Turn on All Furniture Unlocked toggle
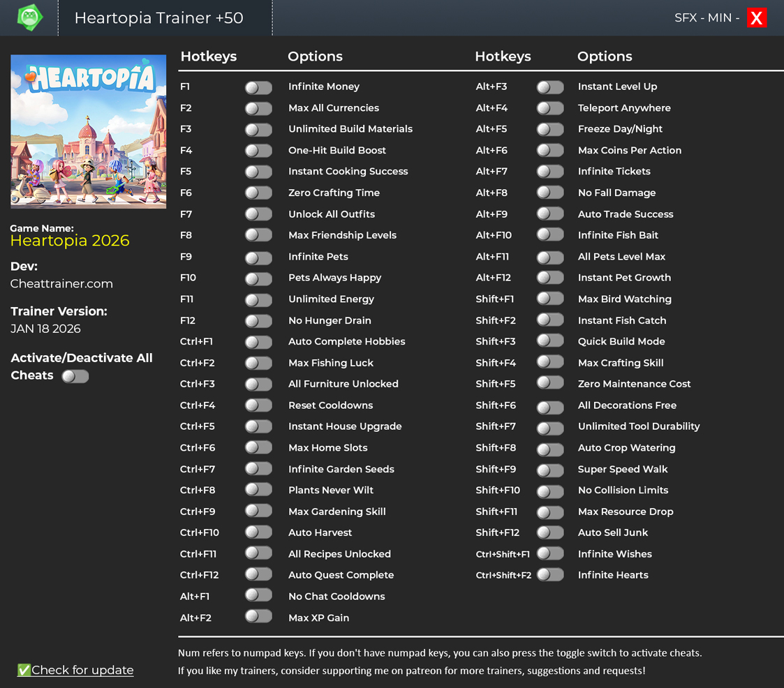The image size is (784, 688). click(258, 384)
